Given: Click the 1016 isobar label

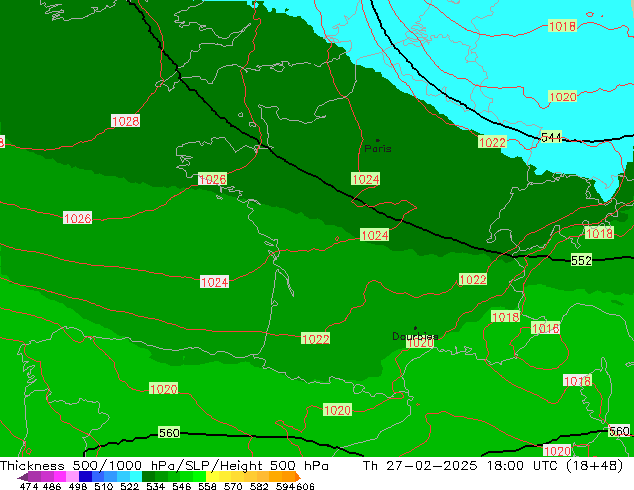Looking at the screenshot, I should pos(545,328).
